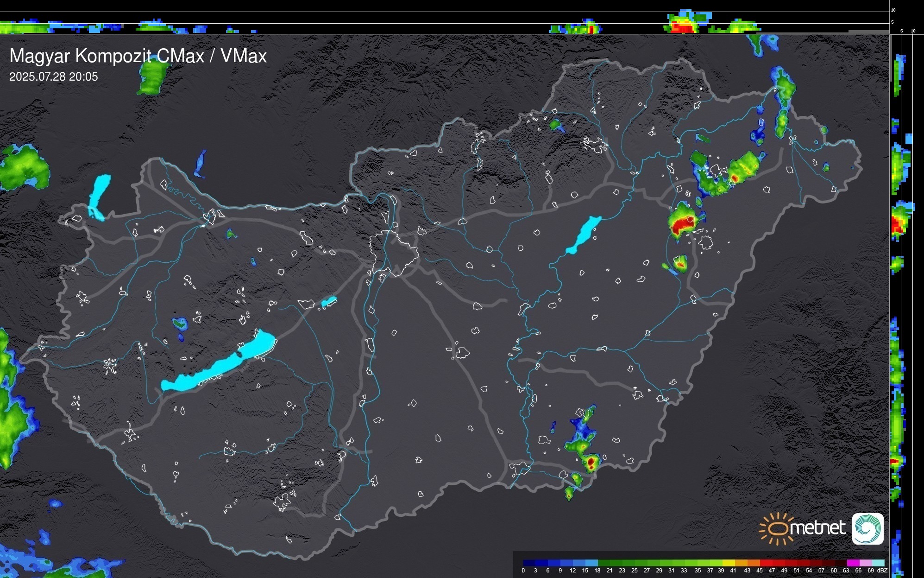Click the red echo in the right side strip
The height and width of the screenshot is (578, 924).
(x=896, y=225)
